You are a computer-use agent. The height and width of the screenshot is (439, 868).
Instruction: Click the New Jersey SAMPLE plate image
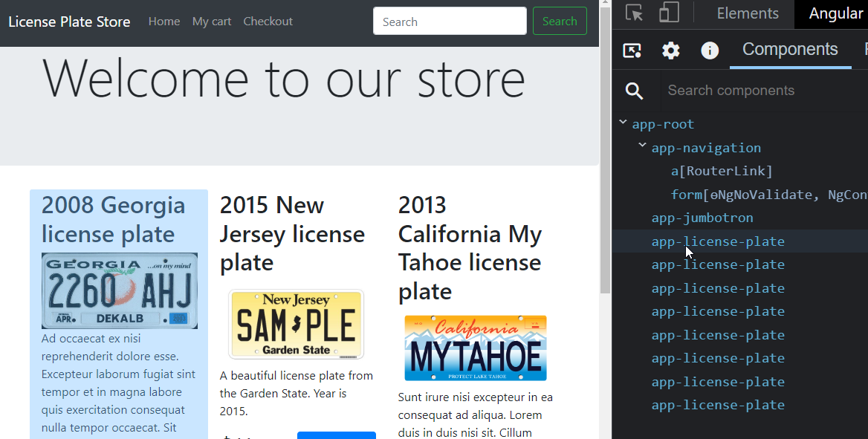pos(297,325)
